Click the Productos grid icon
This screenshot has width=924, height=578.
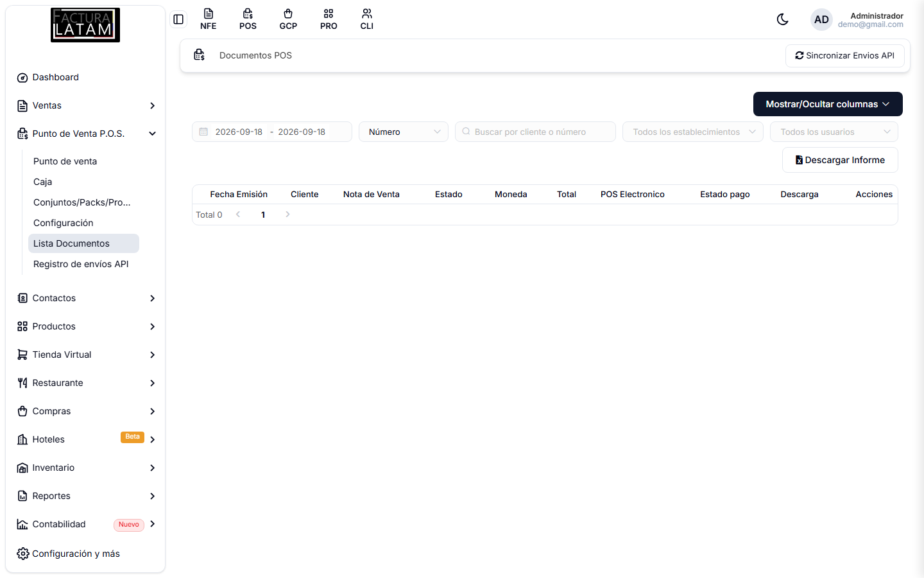[22, 326]
